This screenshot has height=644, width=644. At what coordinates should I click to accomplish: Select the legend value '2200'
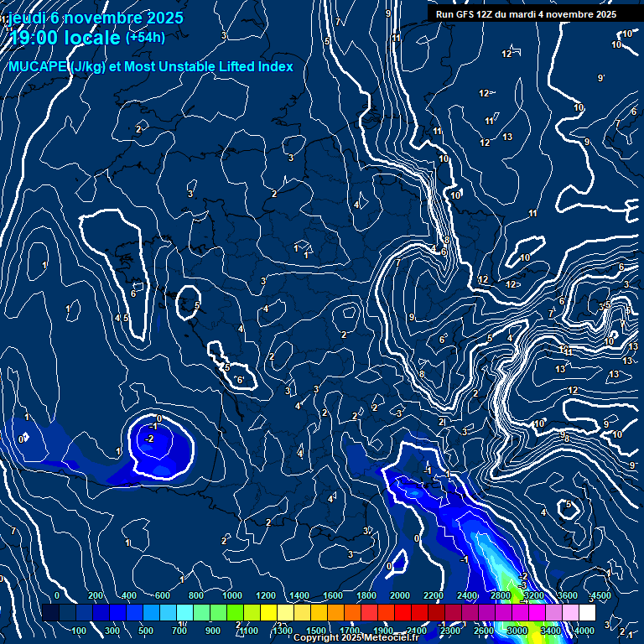pyautogui.click(x=434, y=595)
